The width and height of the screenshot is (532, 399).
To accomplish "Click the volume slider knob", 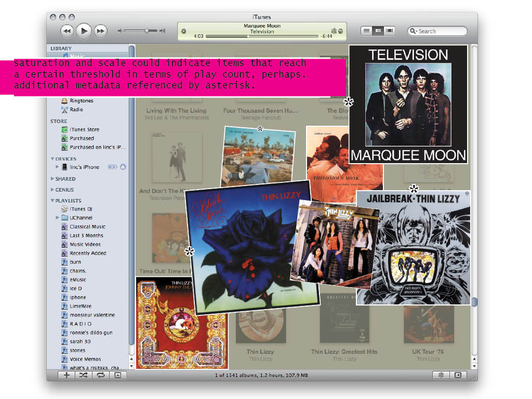I will tap(147, 31).
